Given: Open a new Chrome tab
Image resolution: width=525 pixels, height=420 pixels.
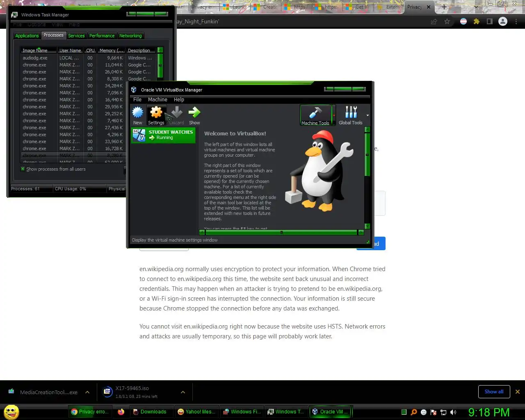Looking at the screenshot, I should point(444,7).
